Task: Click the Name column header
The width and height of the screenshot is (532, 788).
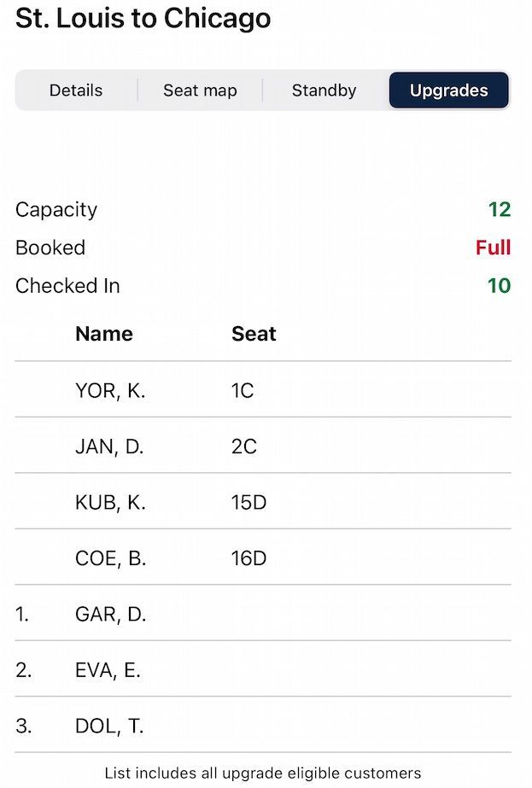Action: click(x=104, y=334)
